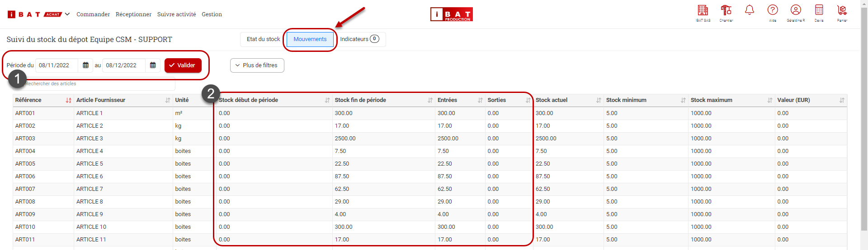
Task: Open the notifications bell
Action: 750,10
